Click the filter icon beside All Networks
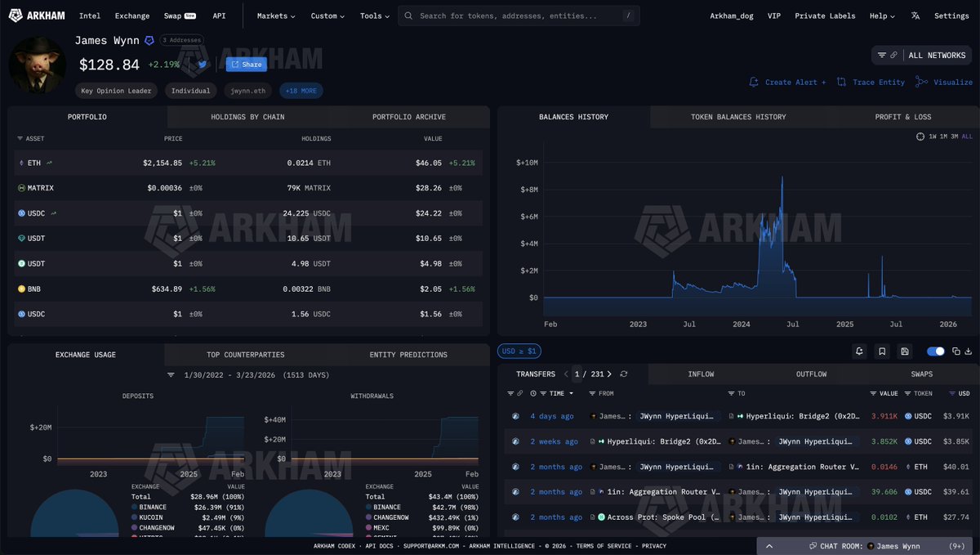Viewport: 980px width, 555px height. click(x=882, y=56)
